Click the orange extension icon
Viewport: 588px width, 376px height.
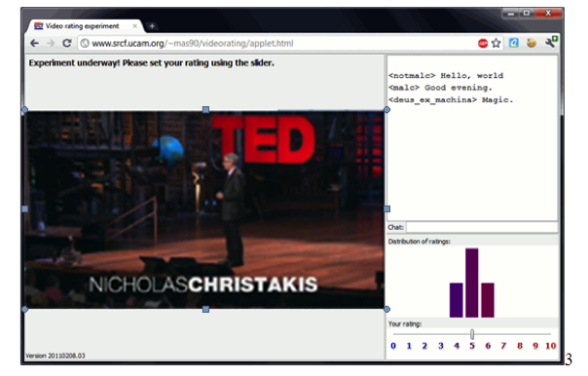point(531,43)
